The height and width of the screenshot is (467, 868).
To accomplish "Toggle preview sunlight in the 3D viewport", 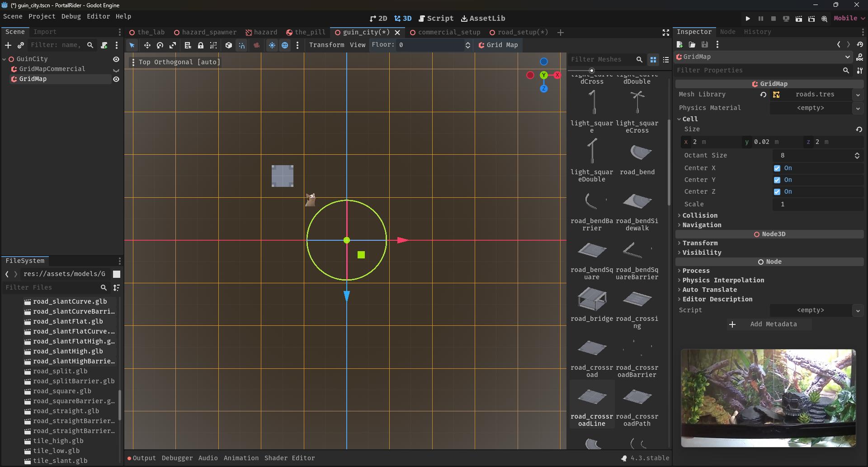I will 273,45.
